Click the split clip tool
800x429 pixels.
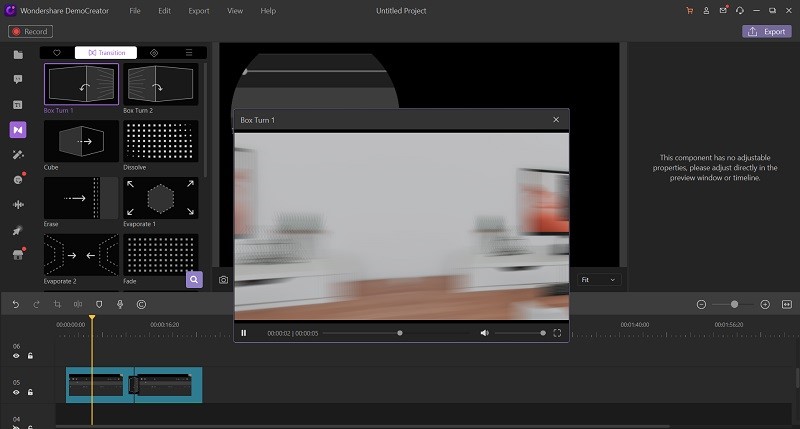[78, 305]
